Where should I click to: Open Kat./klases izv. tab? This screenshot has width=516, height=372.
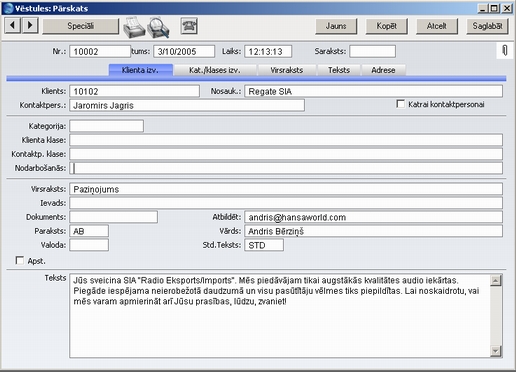215,70
